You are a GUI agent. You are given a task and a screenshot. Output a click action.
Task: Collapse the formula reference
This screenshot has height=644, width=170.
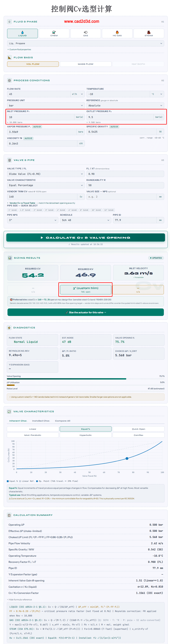(19, 600)
